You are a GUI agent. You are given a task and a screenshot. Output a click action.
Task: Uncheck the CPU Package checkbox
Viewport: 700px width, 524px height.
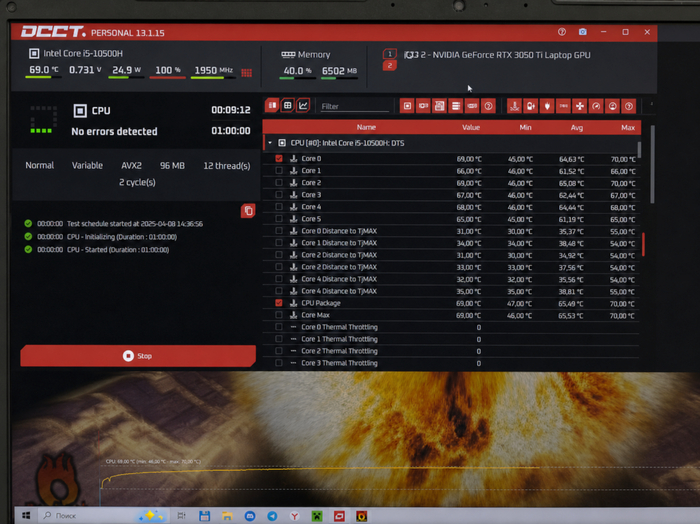(279, 303)
